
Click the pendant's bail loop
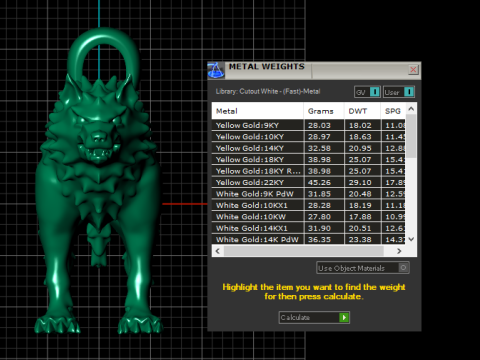point(103,53)
